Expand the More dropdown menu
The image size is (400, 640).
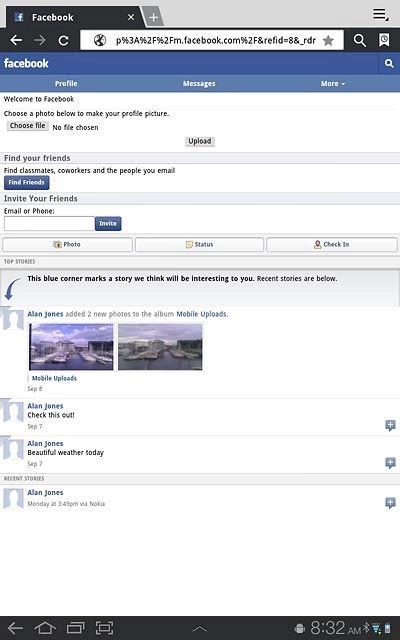(333, 83)
